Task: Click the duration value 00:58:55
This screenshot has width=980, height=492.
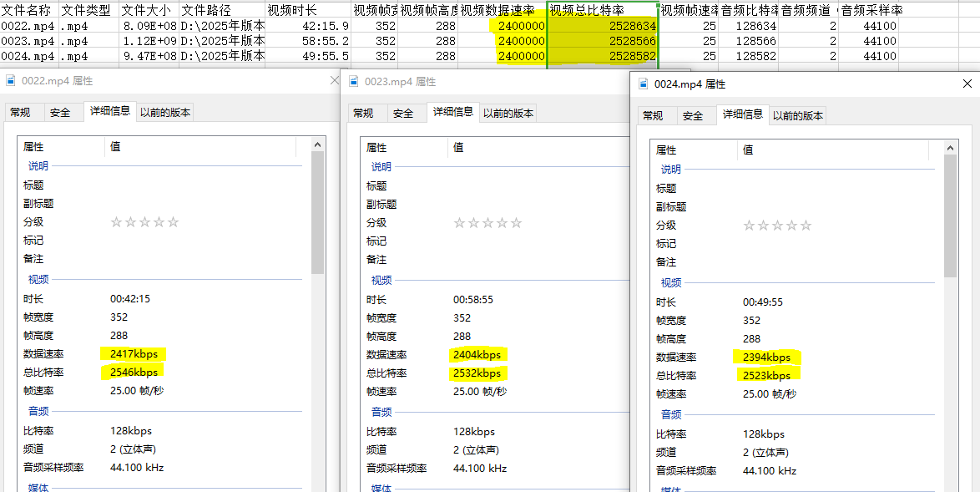Action: (474, 299)
